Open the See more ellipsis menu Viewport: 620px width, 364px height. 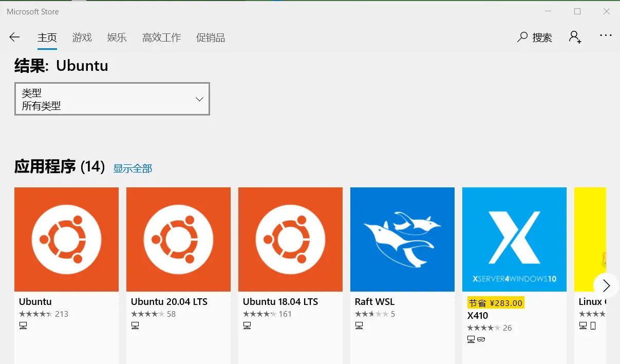coord(606,35)
